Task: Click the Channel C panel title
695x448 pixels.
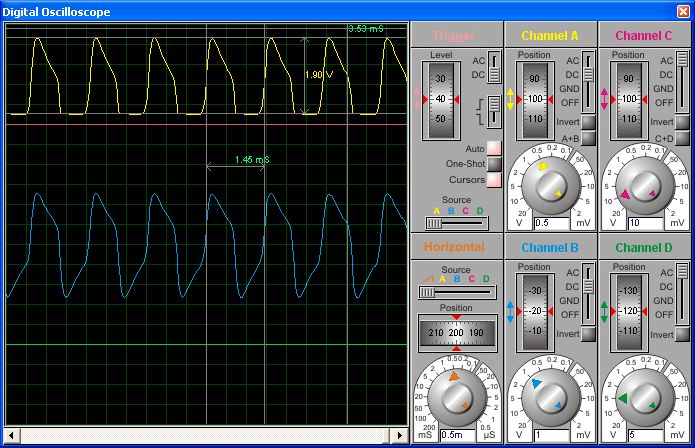Action: (644, 36)
